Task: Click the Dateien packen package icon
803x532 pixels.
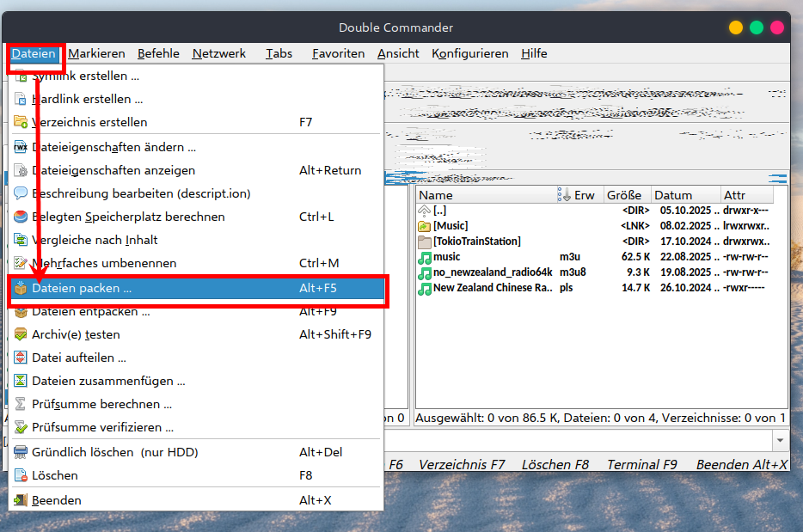Action: tap(21, 289)
